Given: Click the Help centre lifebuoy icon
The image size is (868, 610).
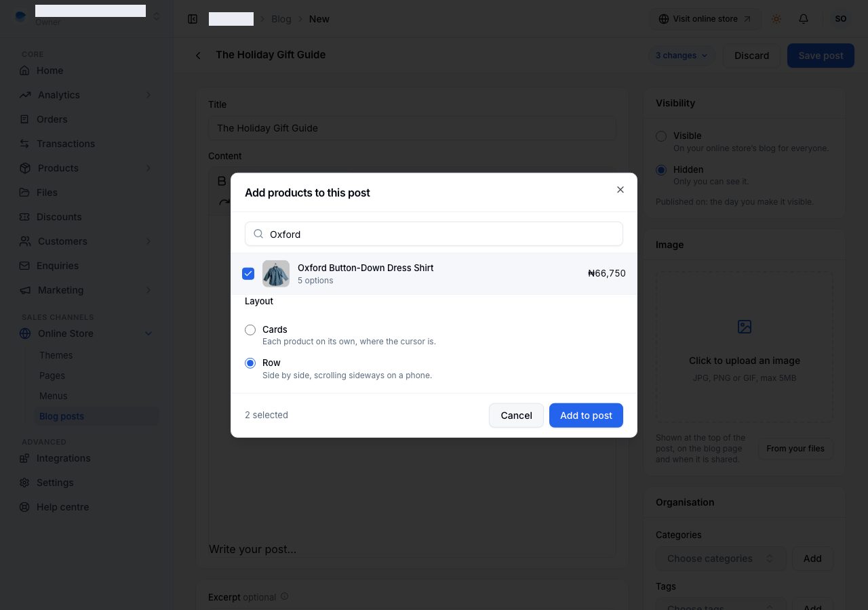Looking at the screenshot, I should click(x=25, y=507).
